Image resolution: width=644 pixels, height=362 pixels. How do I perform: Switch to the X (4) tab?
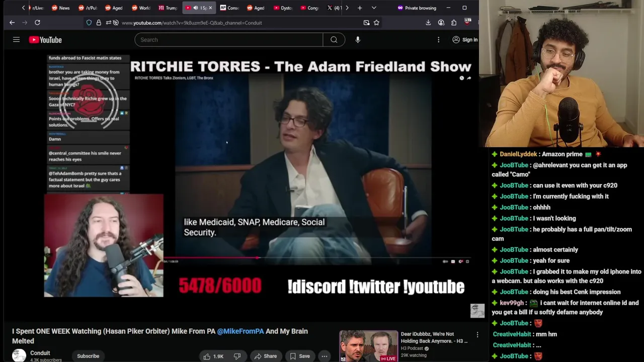click(334, 8)
